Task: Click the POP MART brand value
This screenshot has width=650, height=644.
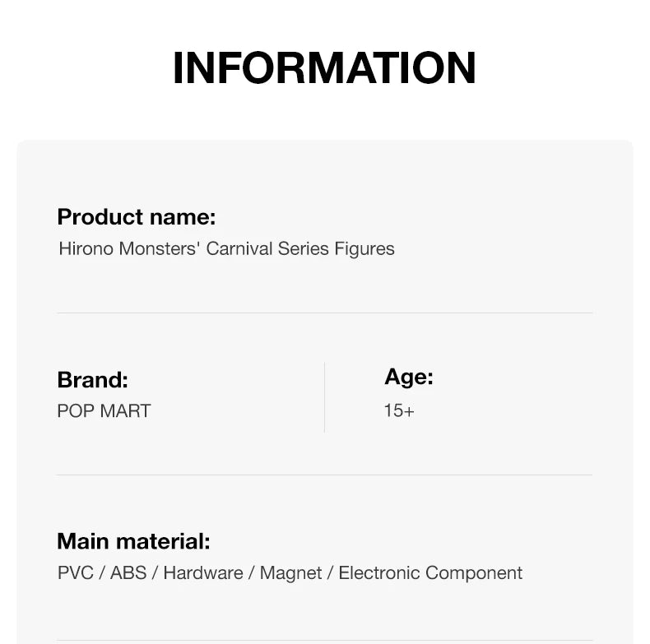Action: pos(104,410)
